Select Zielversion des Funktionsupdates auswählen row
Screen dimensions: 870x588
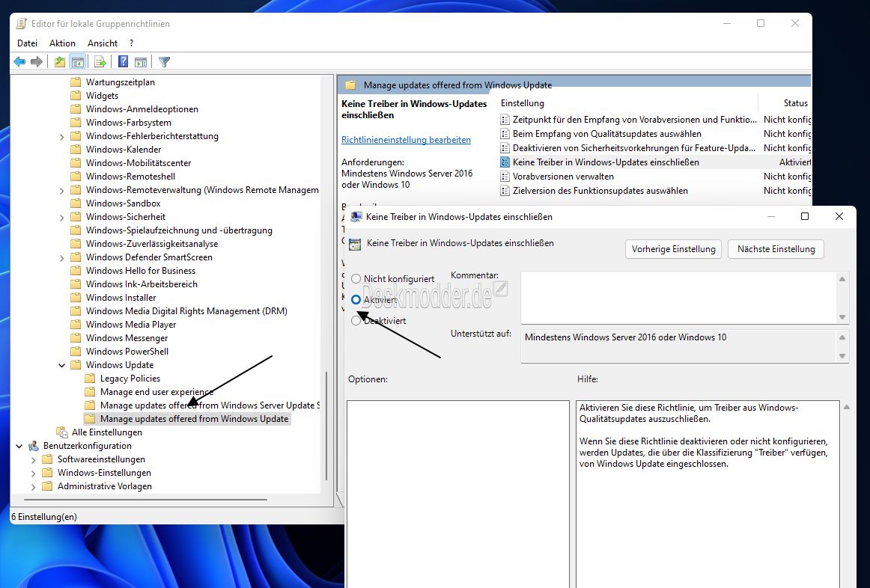[655, 191]
